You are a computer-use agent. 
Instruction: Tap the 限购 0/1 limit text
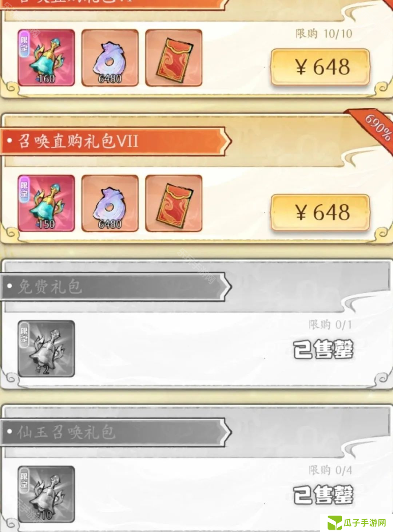(x=330, y=324)
